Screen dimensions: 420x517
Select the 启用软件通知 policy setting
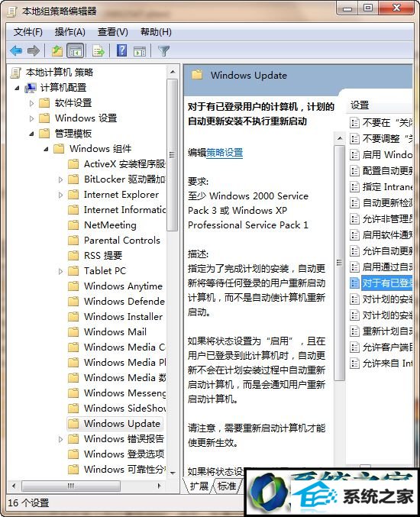click(387, 234)
